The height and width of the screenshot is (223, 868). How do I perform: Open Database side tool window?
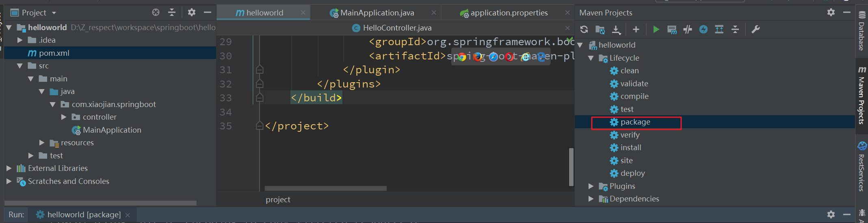(862, 31)
